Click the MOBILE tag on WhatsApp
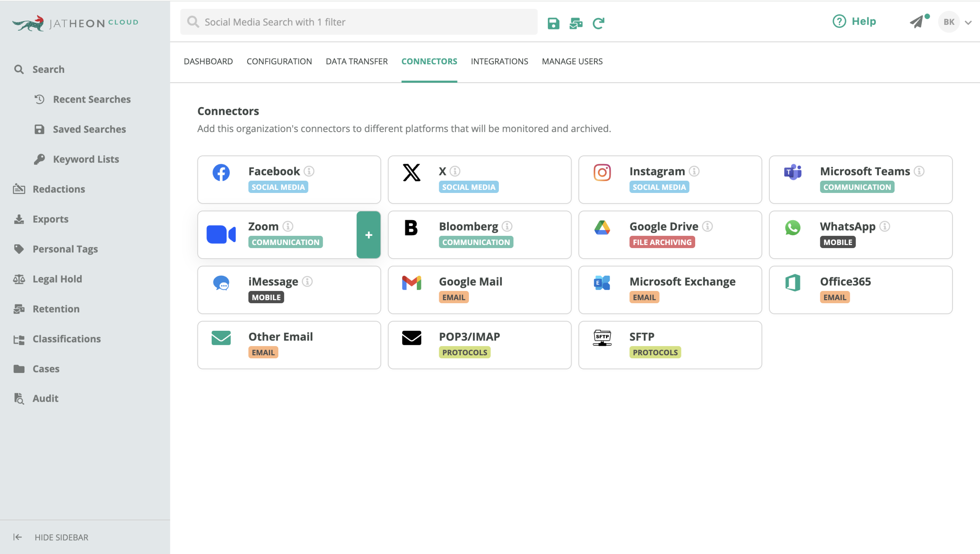The image size is (980, 554). coord(838,242)
